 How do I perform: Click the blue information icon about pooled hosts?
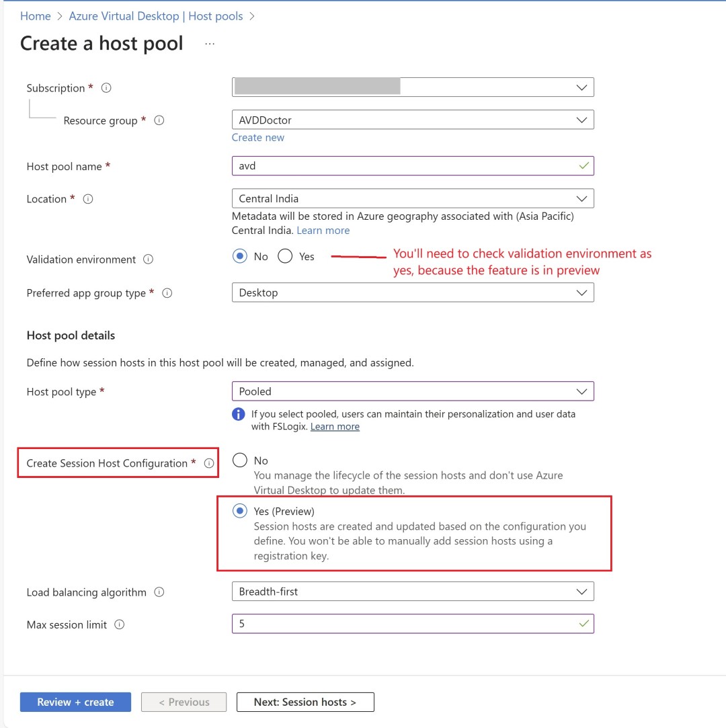point(239,413)
